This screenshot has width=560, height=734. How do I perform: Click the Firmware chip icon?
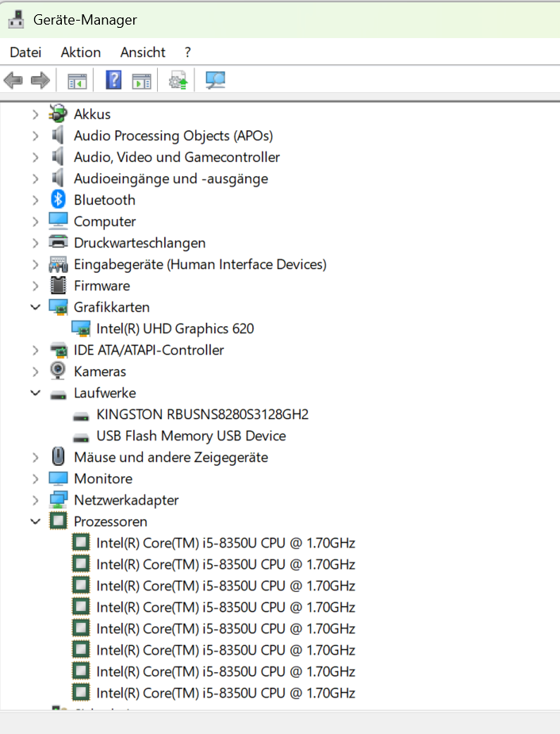[x=58, y=285]
